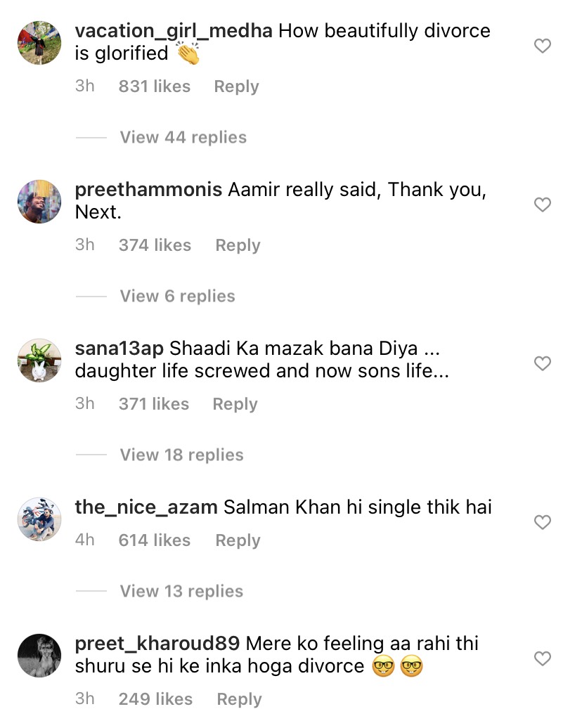582x728 pixels.
Task: Tap sana13ap's plant profile picture
Action: point(39,360)
